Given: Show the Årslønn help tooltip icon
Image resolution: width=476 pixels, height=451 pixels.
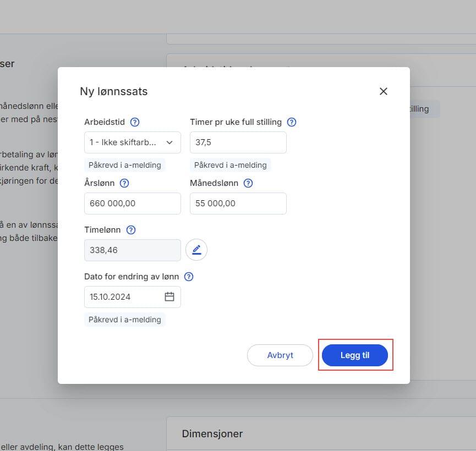Looking at the screenshot, I should coord(124,183).
